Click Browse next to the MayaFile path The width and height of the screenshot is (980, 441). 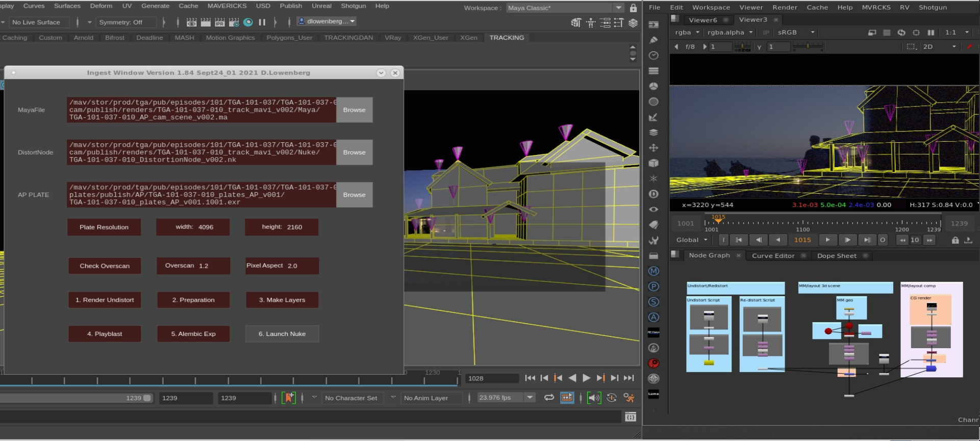click(354, 110)
